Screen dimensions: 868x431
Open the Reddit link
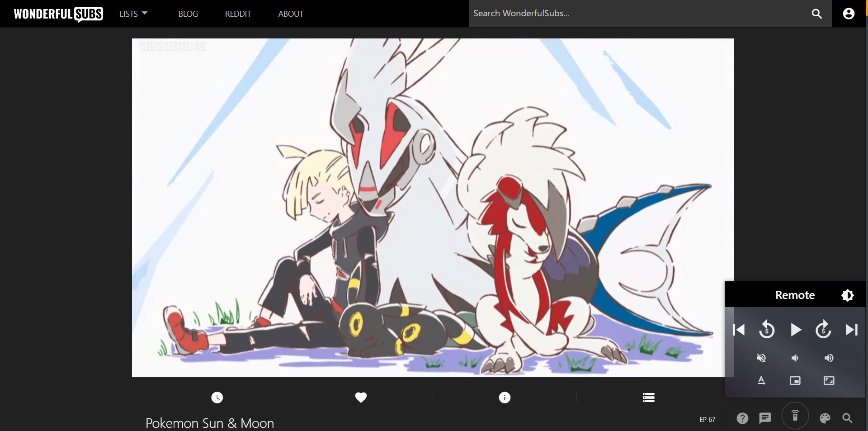pyautogui.click(x=238, y=14)
